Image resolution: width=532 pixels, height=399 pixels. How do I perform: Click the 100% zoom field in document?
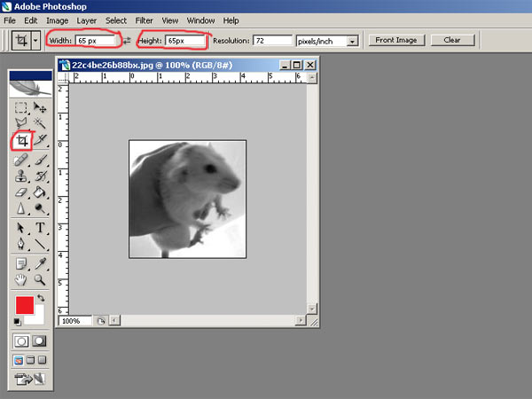point(74,321)
